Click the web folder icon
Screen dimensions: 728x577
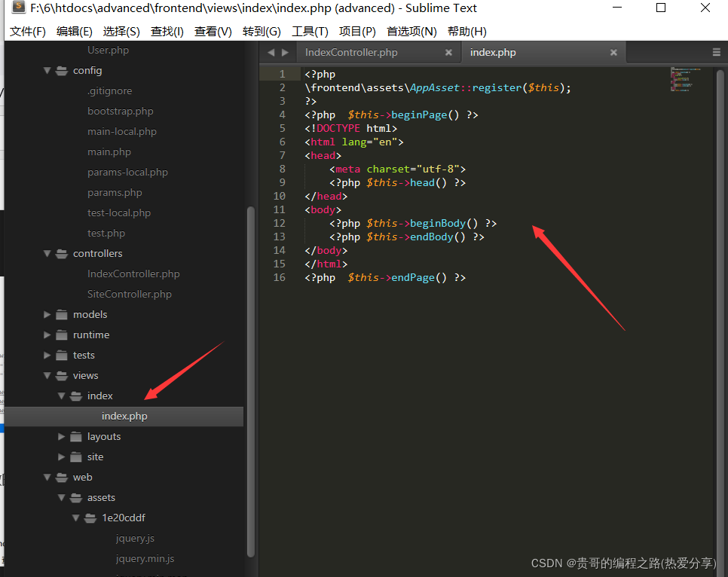tap(61, 478)
